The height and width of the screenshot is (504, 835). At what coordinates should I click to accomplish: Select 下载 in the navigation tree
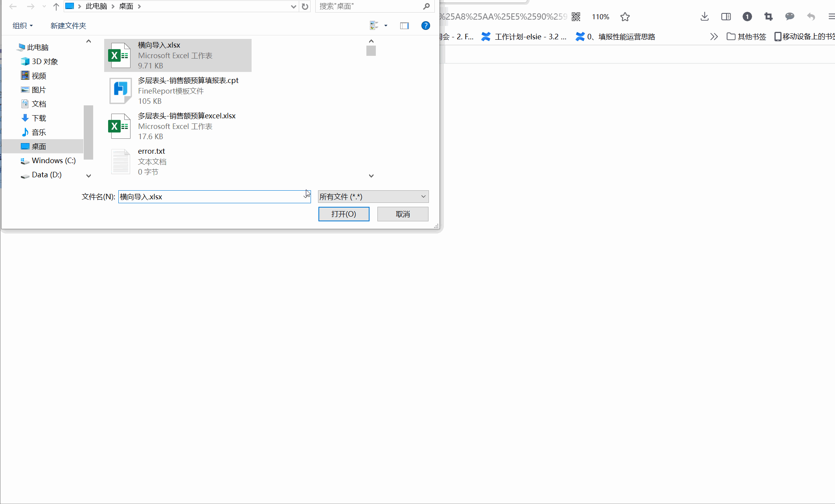click(x=39, y=118)
